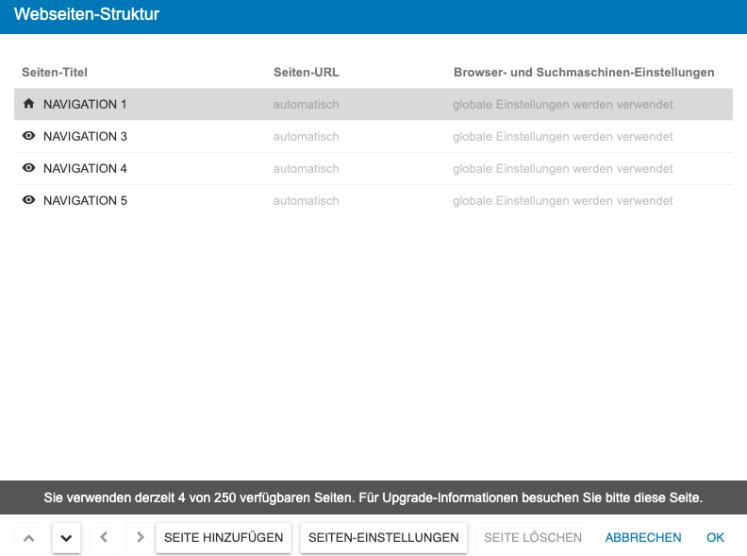Open SEITEN-EINSTELLUNGEN for selected page
747x556 pixels.
(383, 538)
